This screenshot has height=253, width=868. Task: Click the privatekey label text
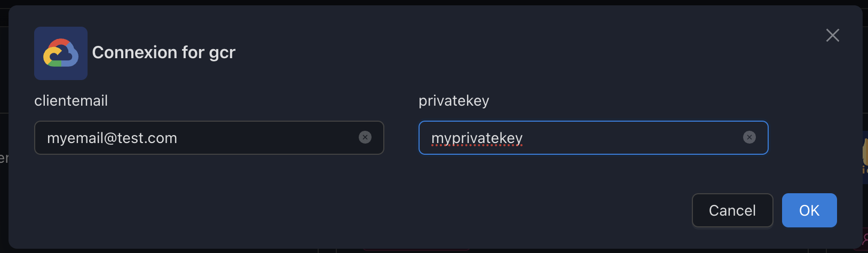click(x=454, y=101)
